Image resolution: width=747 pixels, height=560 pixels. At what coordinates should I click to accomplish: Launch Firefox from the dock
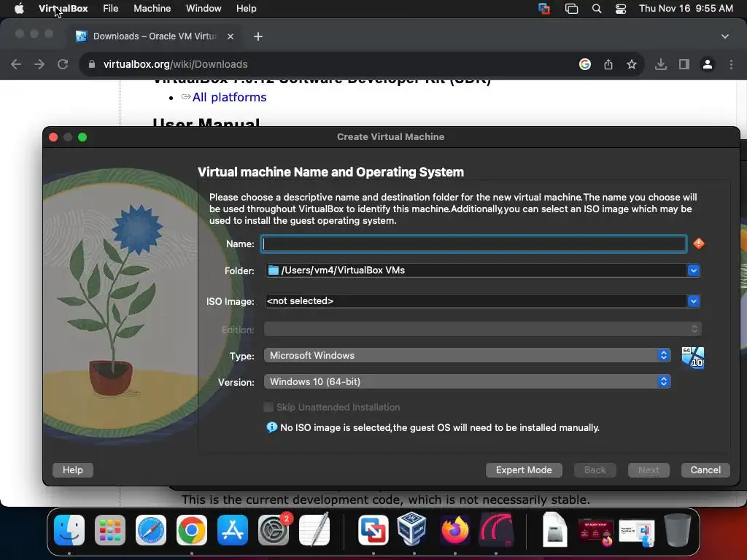(454, 530)
